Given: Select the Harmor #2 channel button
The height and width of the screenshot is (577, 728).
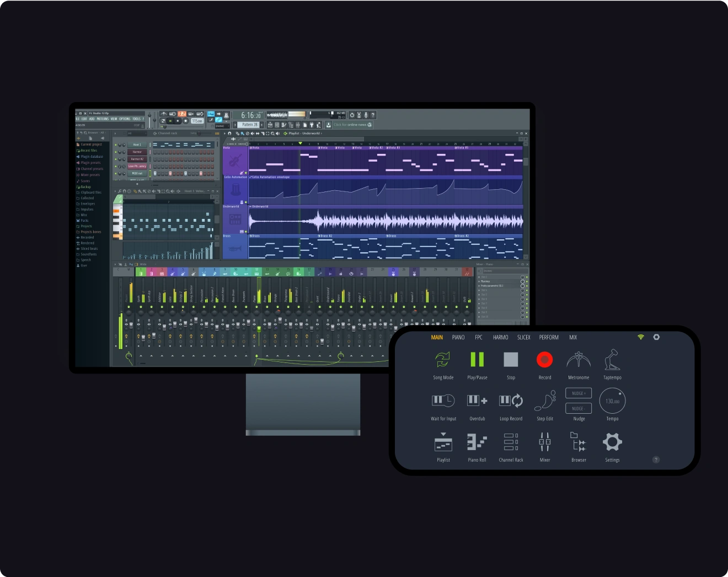Looking at the screenshot, I should (x=137, y=159).
